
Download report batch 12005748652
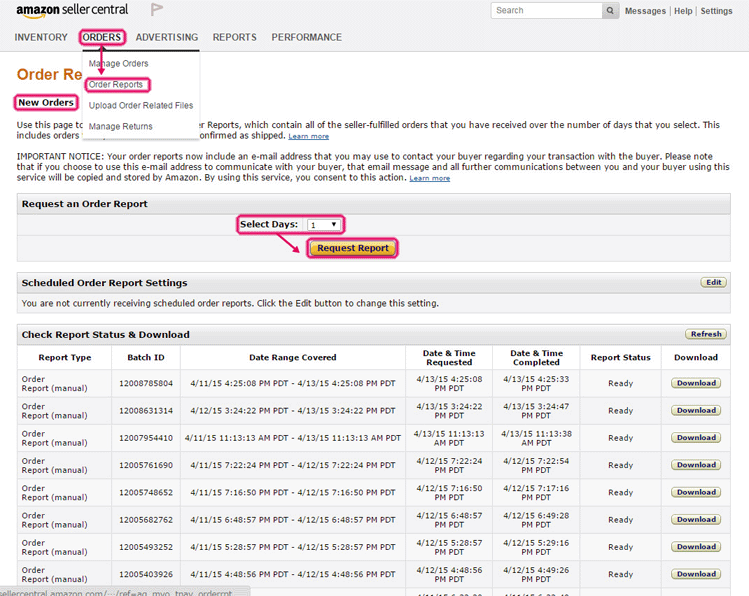click(696, 492)
